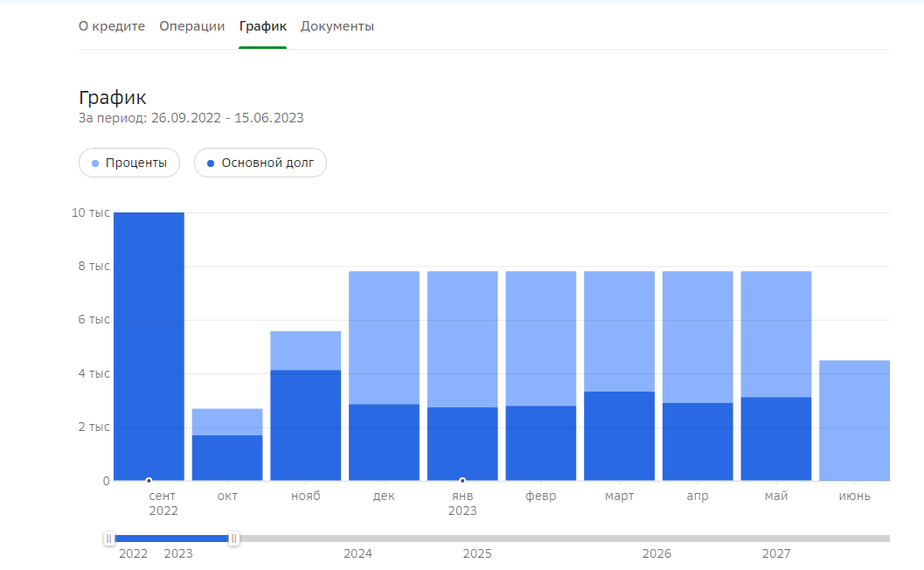Click the gray unselected part of the timeline
The image size is (924, 570).
[x=565, y=539]
